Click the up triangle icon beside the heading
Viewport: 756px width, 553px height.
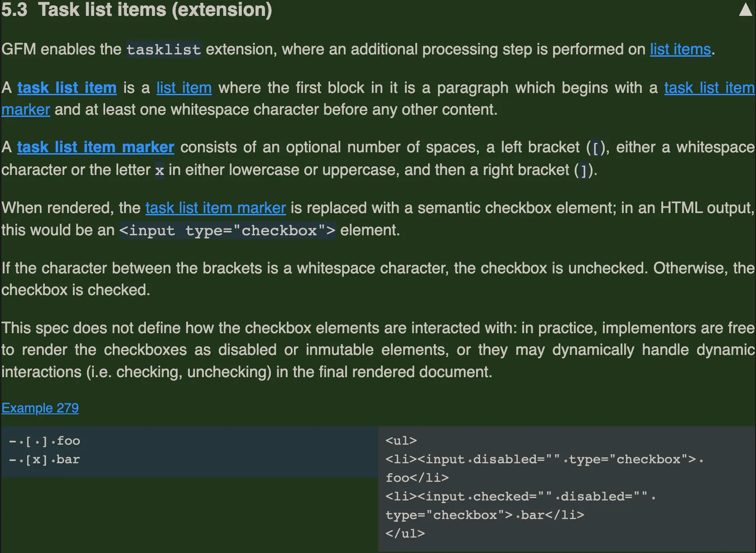coord(745,10)
